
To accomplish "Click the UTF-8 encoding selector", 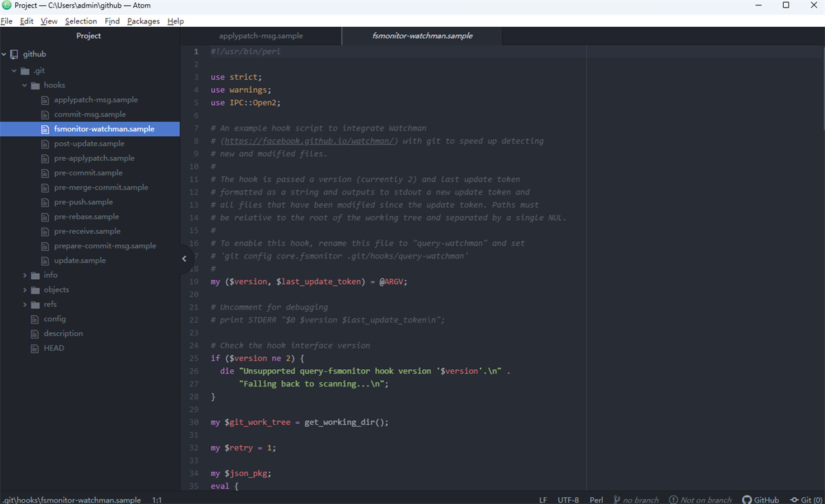I will point(568,500).
